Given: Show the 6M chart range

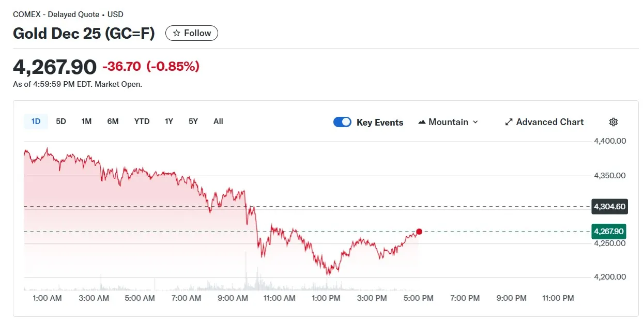Looking at the screenshot, I should 113,121.
